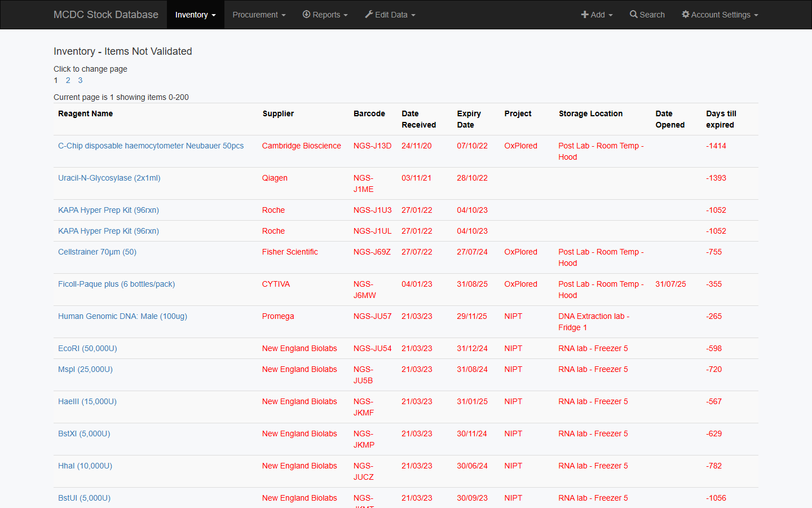Open Uracil-N-Glycosylase (2x1ml) item
Screen dimensions: 812x508
(x=109, y=178)
